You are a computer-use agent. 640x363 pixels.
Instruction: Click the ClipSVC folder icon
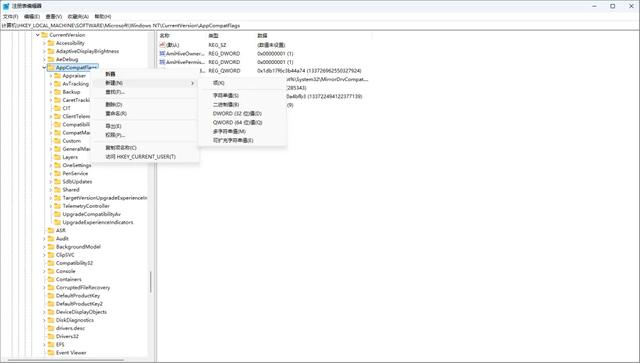click(x=51, y=255)
